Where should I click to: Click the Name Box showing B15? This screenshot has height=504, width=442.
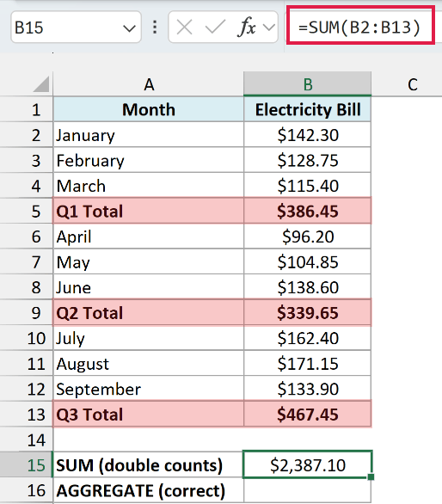coord(76,27)
